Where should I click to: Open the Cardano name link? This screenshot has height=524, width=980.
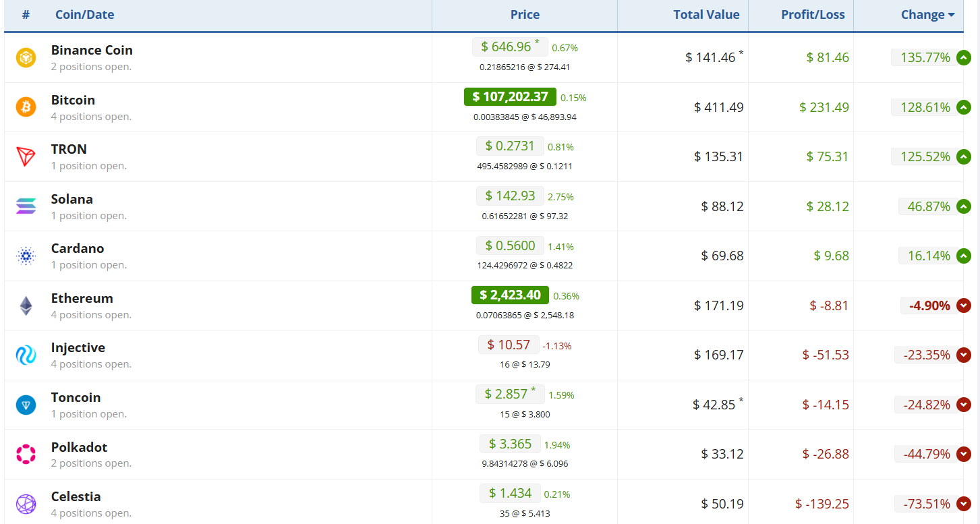coord(78,248)
